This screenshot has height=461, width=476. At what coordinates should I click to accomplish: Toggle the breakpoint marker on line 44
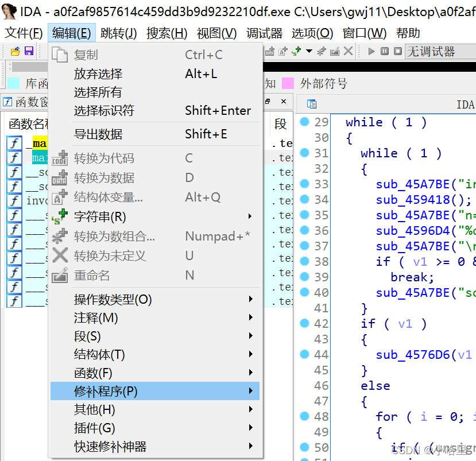click(304, 354)
